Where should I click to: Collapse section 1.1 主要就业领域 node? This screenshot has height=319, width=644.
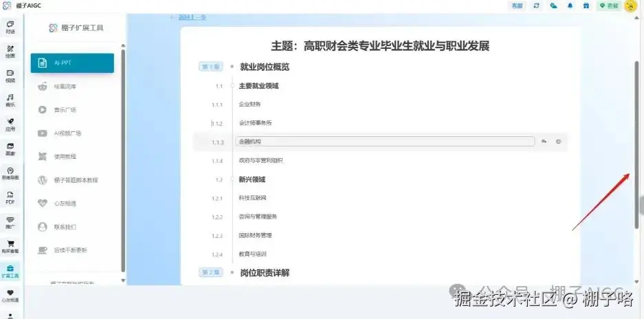point(232,86)
